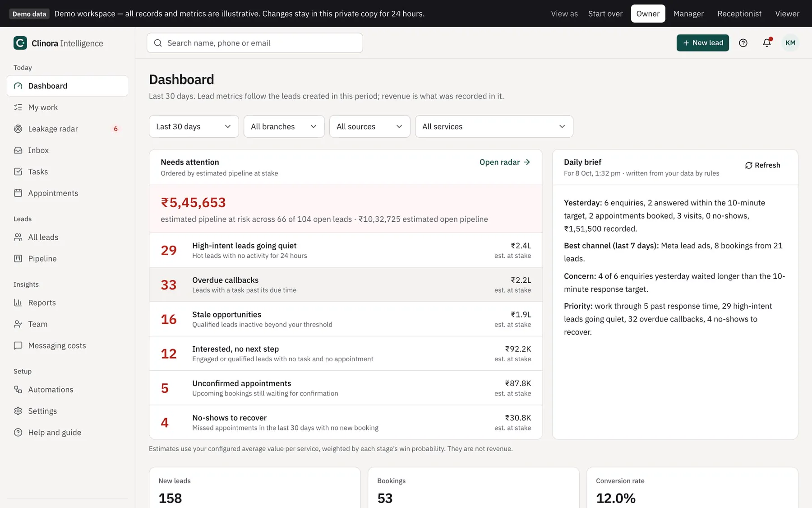This screenshot has height=508, width=812.
Task: Click the Tasks checkbox icon in sidebar
Action: pos(18,172)
